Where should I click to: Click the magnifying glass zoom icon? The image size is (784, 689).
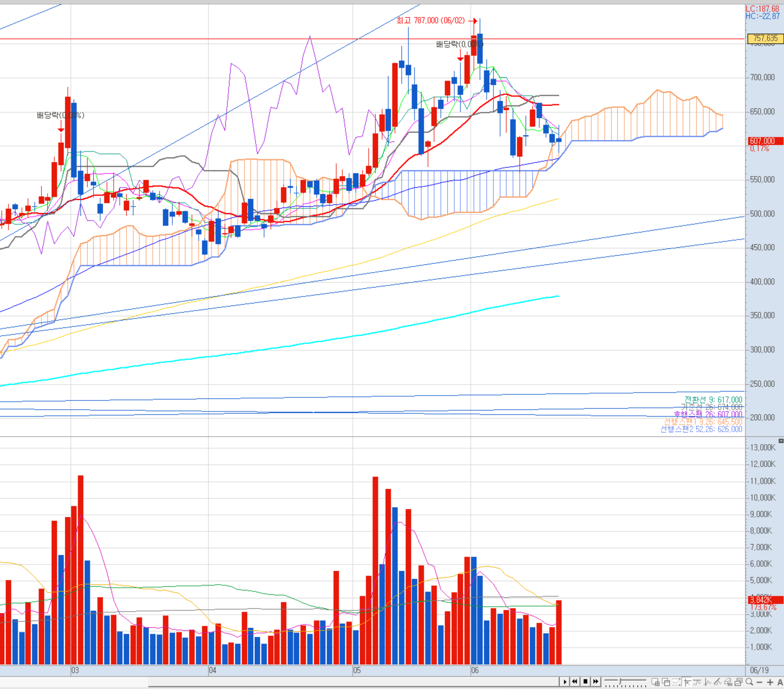pyautogui.click(x=749, y=682)
